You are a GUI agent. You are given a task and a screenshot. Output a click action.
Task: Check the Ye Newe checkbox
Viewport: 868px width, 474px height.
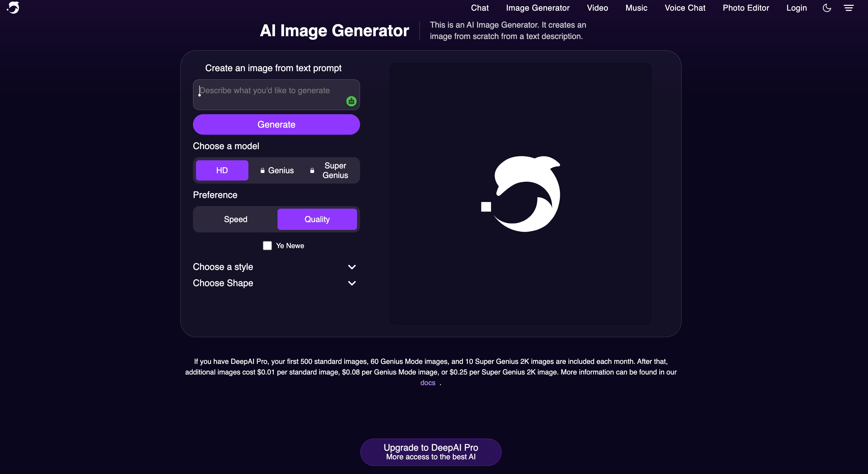(x=267, y=246)
